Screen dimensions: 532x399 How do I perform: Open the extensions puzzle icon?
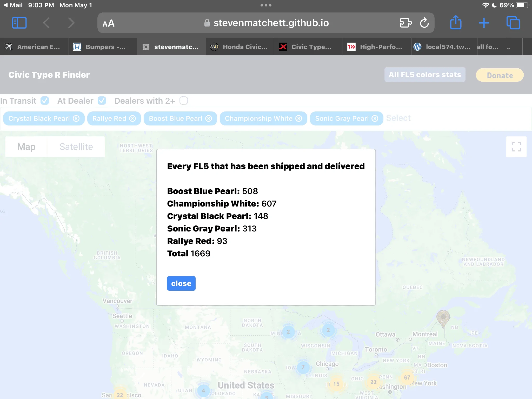point(406,23)
